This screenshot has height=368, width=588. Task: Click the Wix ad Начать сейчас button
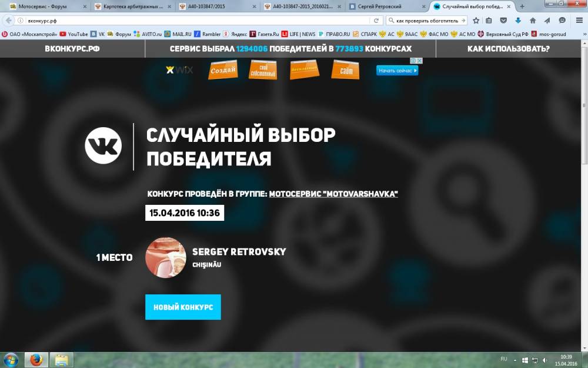point(397,71)
